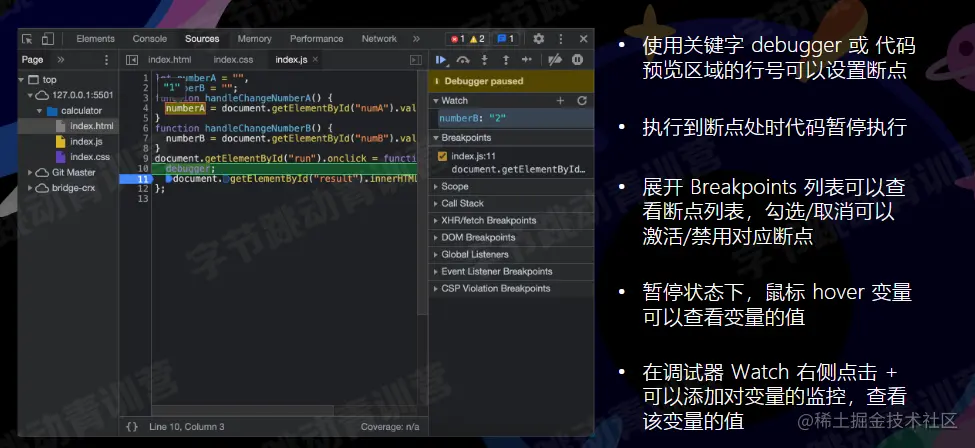Screen dimensions: 975x448
Task: Deactivate all breakpoints icon
Action: coord(555,60)
